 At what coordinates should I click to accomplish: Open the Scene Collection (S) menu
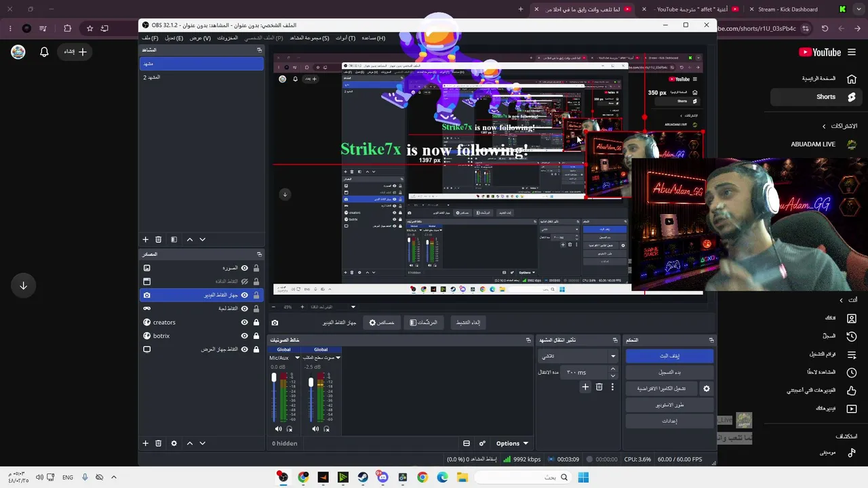pos(309,38)
